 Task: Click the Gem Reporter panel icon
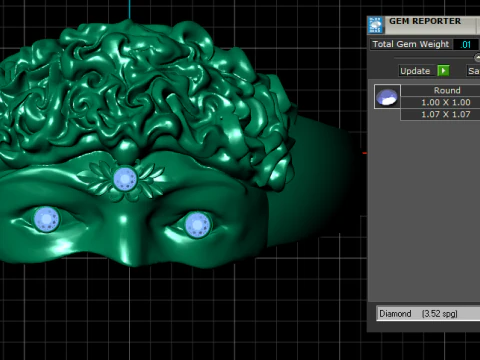coord(376,25)
